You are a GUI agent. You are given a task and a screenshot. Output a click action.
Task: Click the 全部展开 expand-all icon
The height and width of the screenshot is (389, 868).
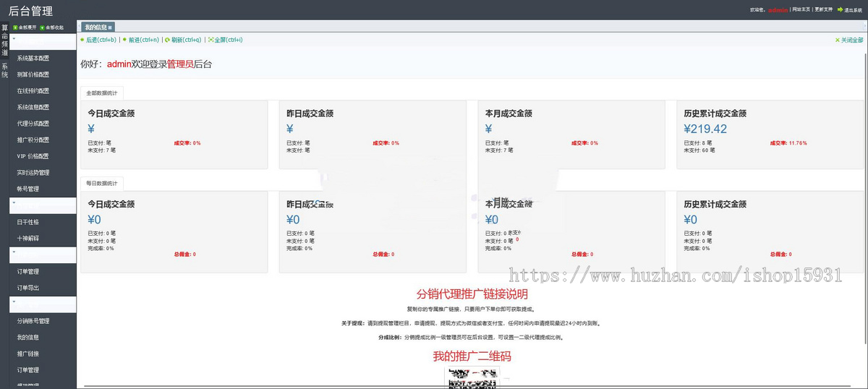click(15, 27)
